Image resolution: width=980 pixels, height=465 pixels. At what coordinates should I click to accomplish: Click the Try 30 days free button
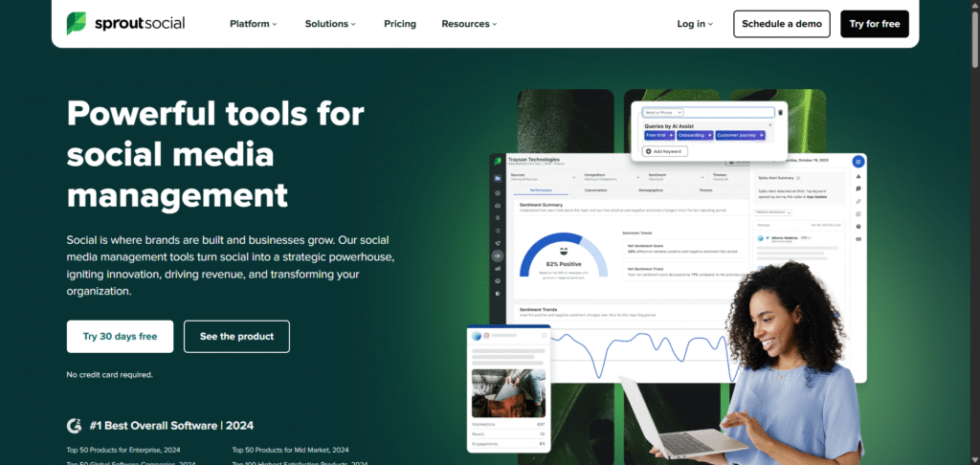[x=120, y=337]
